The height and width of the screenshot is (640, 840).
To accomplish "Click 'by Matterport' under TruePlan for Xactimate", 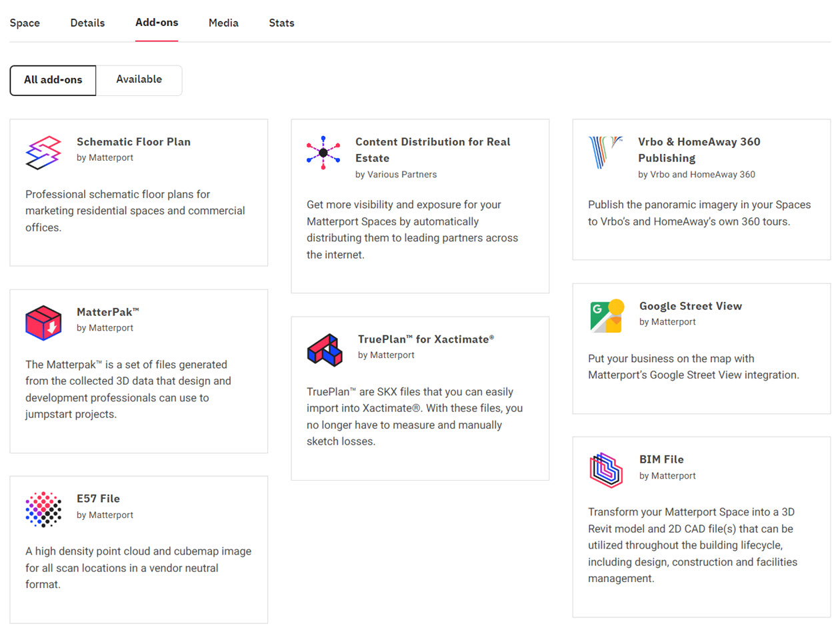I will click(x=386, y=355).
